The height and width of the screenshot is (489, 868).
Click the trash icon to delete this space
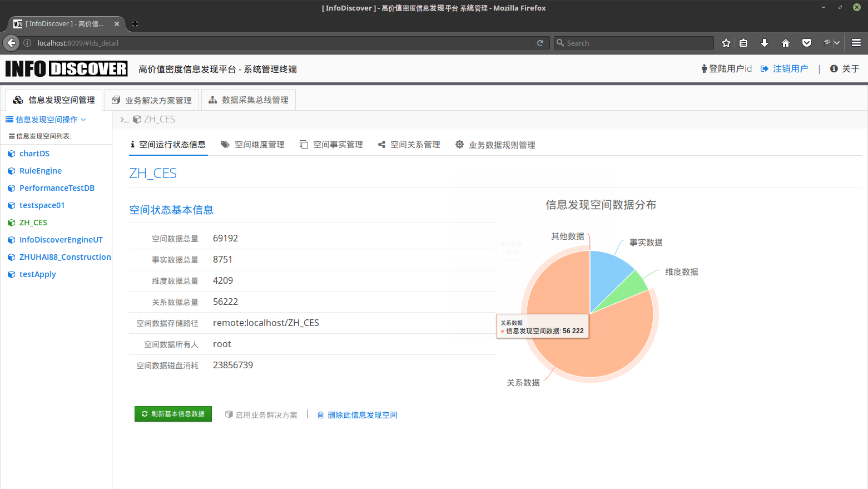click(x=320, y=415)
